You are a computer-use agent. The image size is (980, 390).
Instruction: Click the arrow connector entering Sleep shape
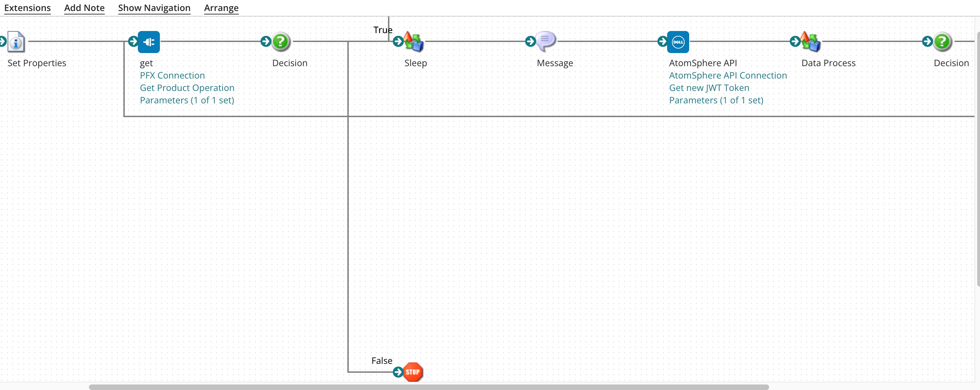398,41
